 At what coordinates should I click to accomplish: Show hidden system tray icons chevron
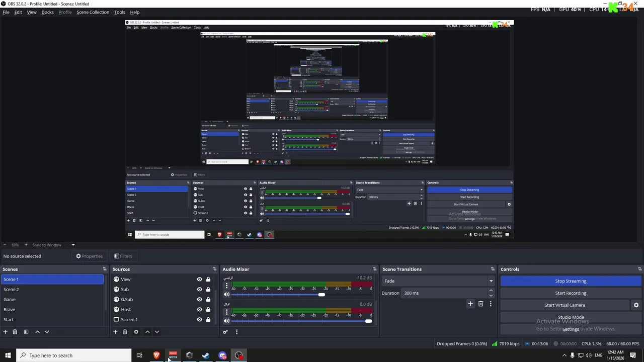point(564,355)
